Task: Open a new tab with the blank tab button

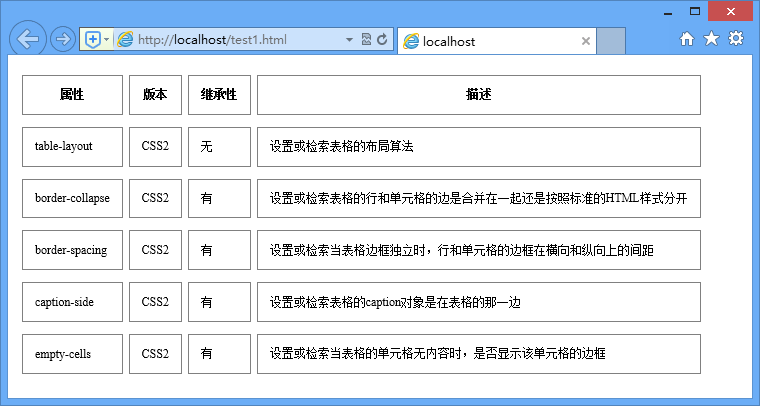Action: coord(611,41)
